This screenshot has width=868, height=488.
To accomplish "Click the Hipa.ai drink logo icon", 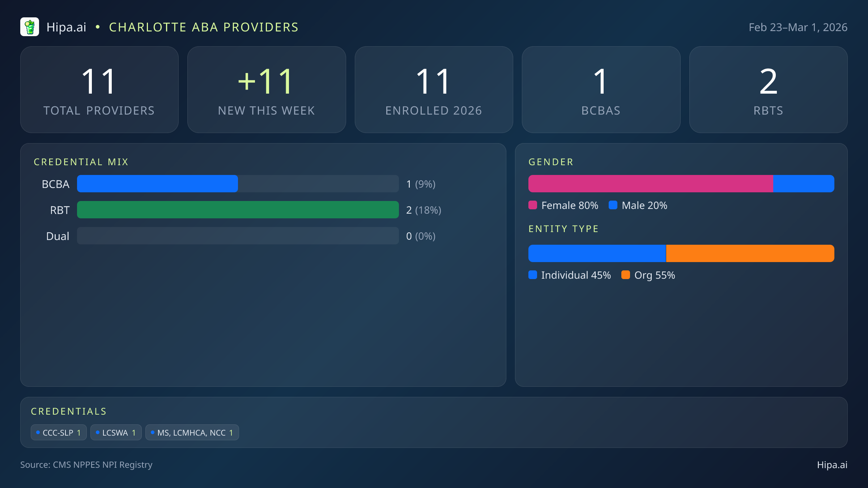I will coord(30,27).
